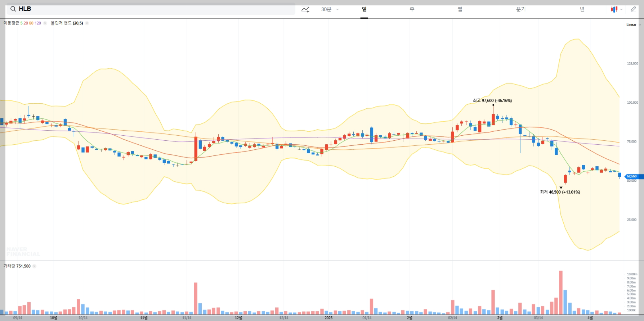Click the 최저 46,500 low marker label
The image size is (644, 321).
[x=560, y=192]
